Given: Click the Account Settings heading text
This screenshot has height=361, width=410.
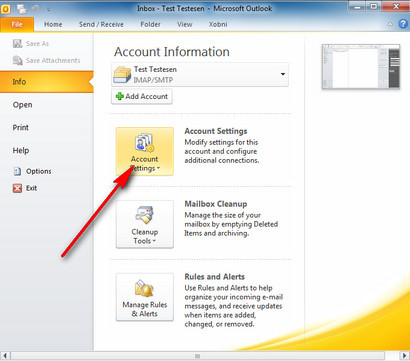Looking at the screenshot, I should [x=216, y=131].
